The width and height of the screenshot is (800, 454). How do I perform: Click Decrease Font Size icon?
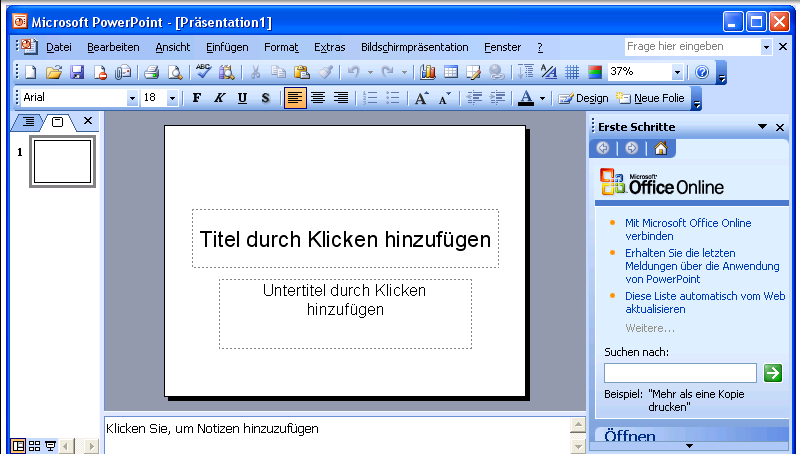click(x=444, y=98)
